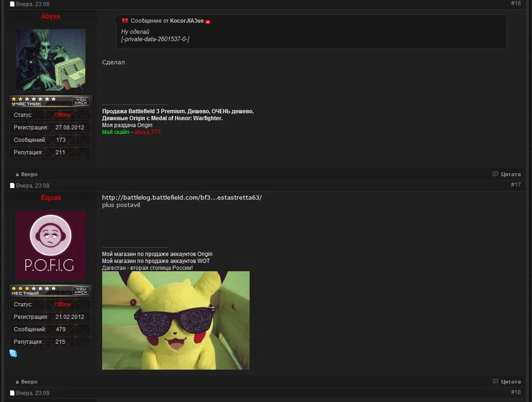
Task: Click the post icon beside Вчера, 23:08
Action: 12,186
